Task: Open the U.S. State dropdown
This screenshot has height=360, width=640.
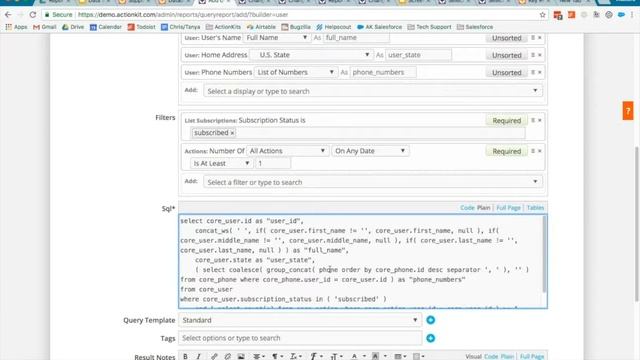Action: pos(311,55)
